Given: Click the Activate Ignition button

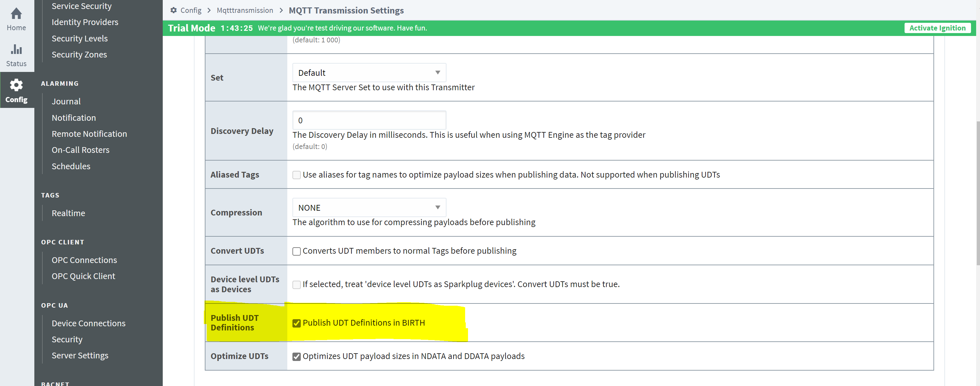Looking at the screenshot, I should 937,28.
